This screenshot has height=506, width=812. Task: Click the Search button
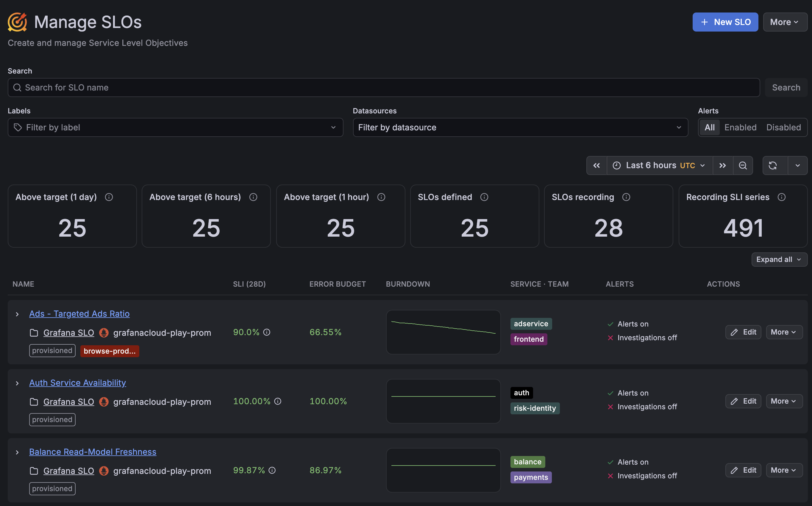(x=786, y=87)
